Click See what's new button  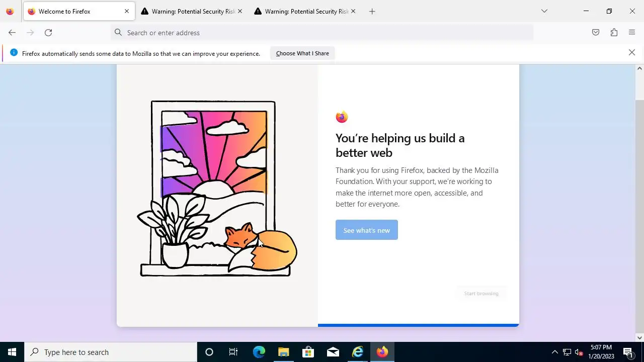(x=367, y=230)
